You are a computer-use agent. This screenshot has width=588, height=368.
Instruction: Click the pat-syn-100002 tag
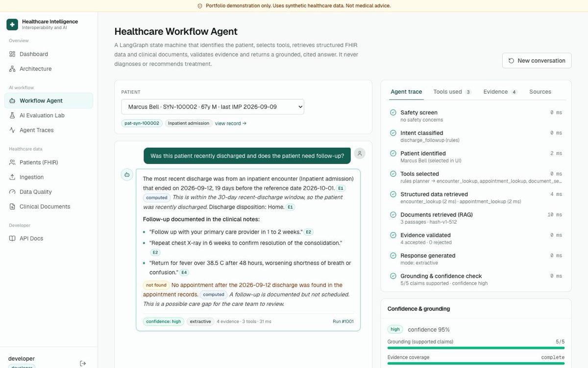[142, 123]
